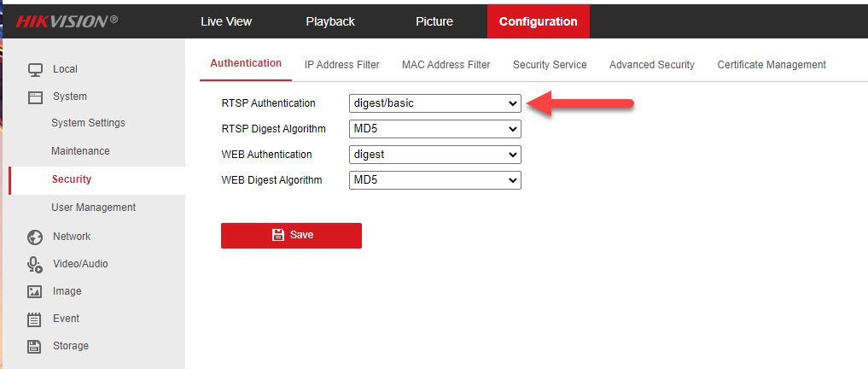Expand the RTSP Digest Algorithm dropdown

(x=434, y=129)
